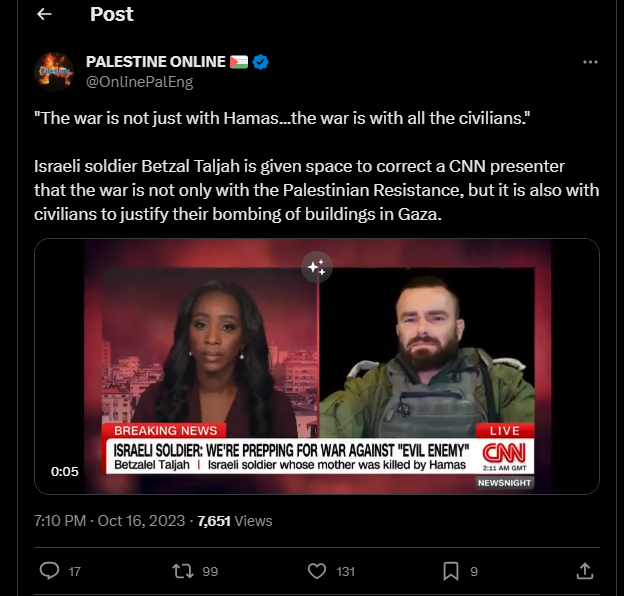Click the Palestine flag emoji by name
624x596 pixels.
239,62
